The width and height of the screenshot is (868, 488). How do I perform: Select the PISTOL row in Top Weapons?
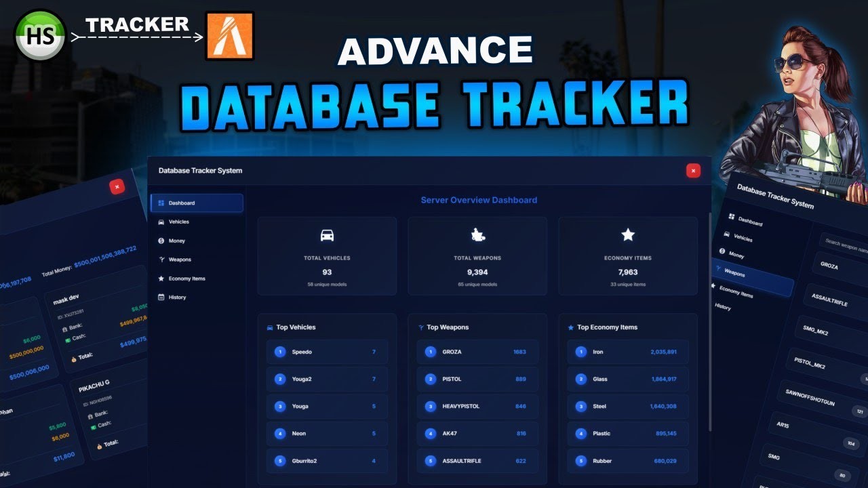tap(478, 379)
